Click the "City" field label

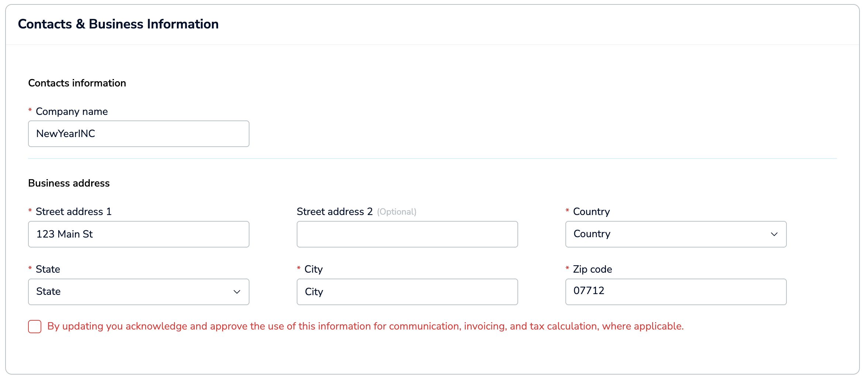(x=313, y=269)
